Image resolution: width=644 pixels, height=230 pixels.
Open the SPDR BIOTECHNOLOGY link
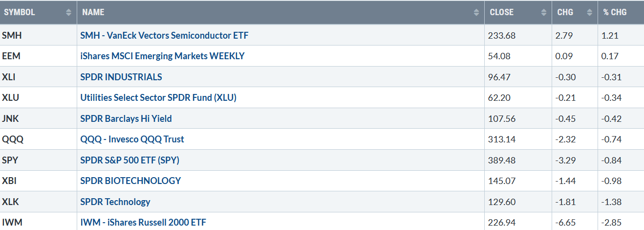130,181
